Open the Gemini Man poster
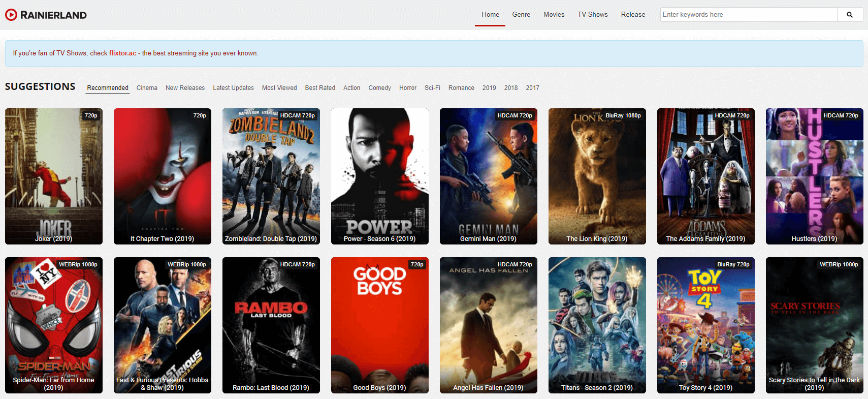 point(489,176)
